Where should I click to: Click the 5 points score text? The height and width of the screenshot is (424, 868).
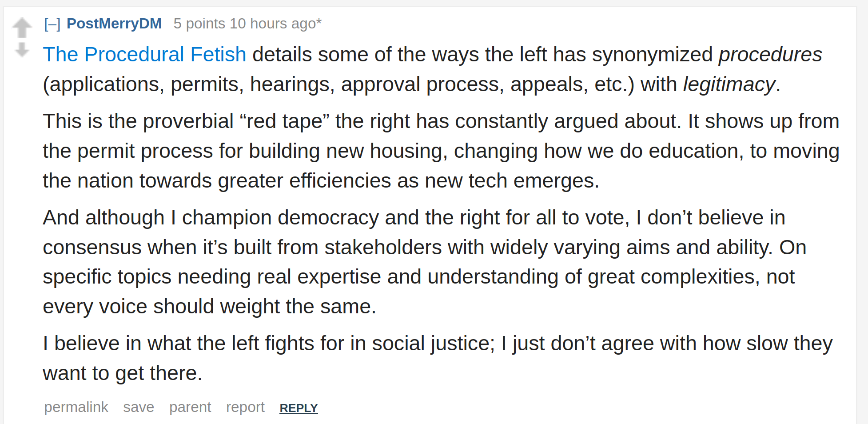pyautogui.click(x=199, y=24)
